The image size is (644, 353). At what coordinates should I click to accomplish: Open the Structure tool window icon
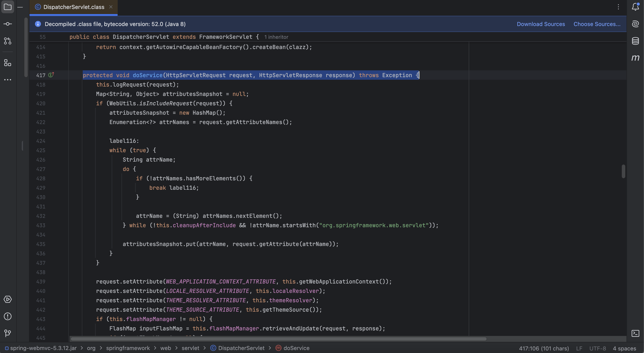pos(7,63)
